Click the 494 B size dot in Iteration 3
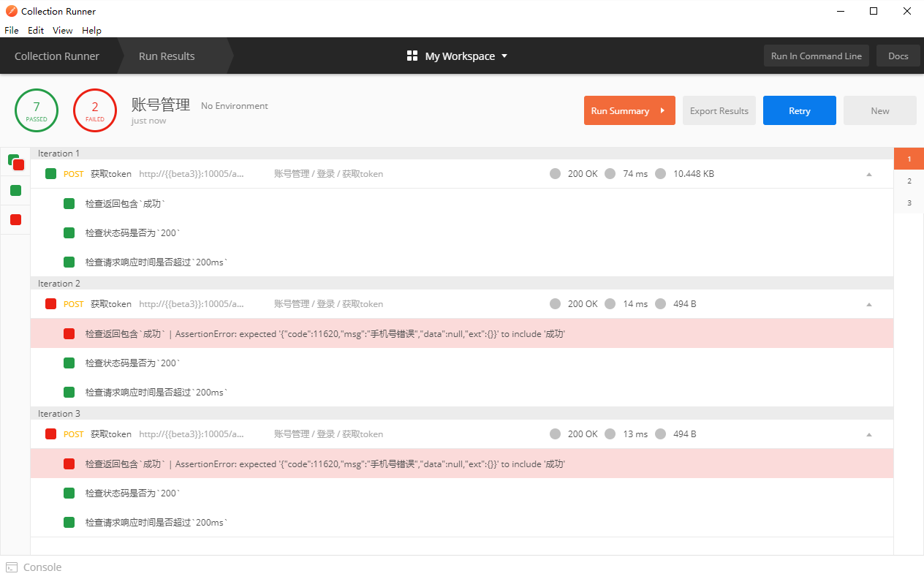924x579 pixels. click(661, 434)
